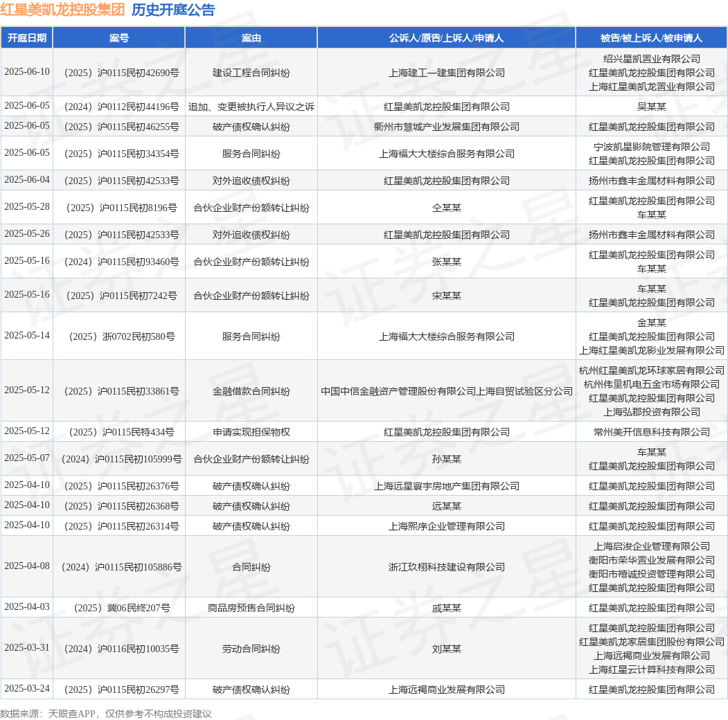Click case number (2025)沪0115民初7242号
Screen dimensions: 728x720
[x=122, y=296]
